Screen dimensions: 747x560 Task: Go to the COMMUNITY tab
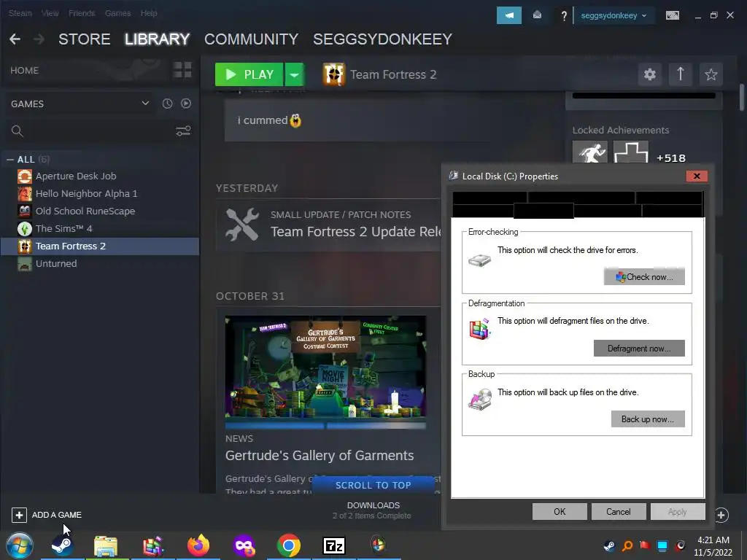251,39
